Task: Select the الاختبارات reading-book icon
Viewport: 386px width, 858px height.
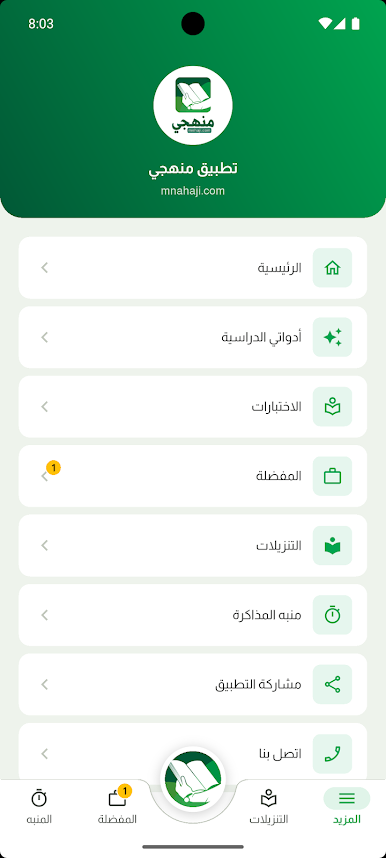Action: pos(332,407)
